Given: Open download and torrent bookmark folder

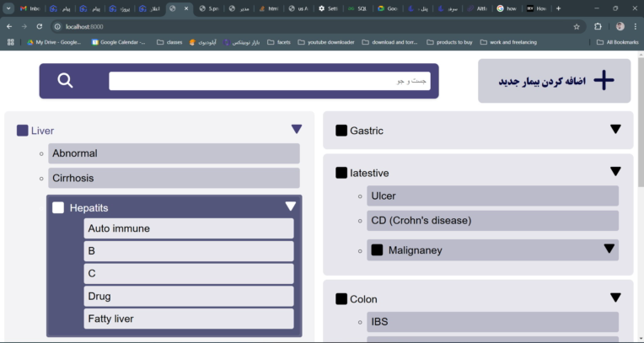Looking at the screenshot, I should (x=389, y=42).
